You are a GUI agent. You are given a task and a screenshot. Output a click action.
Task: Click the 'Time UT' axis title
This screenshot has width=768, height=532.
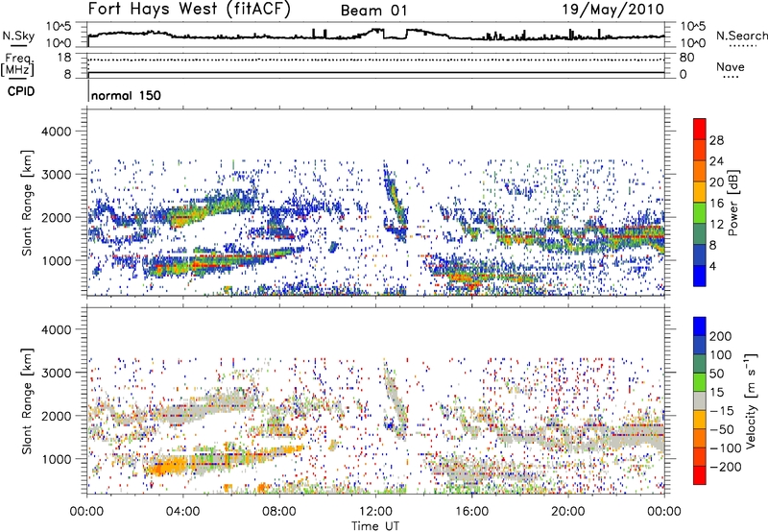pyautogui.click(x=375, y=526)
